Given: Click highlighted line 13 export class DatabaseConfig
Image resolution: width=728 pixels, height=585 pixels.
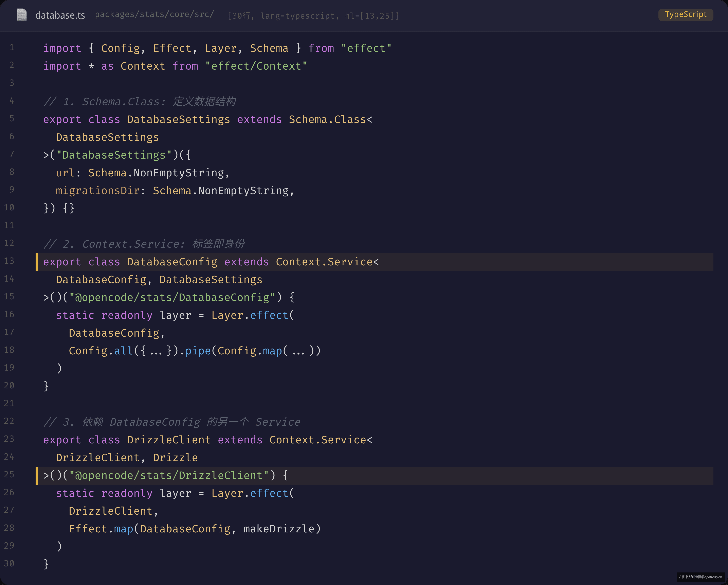Looking at the screenshot, I should click(375, 262).
